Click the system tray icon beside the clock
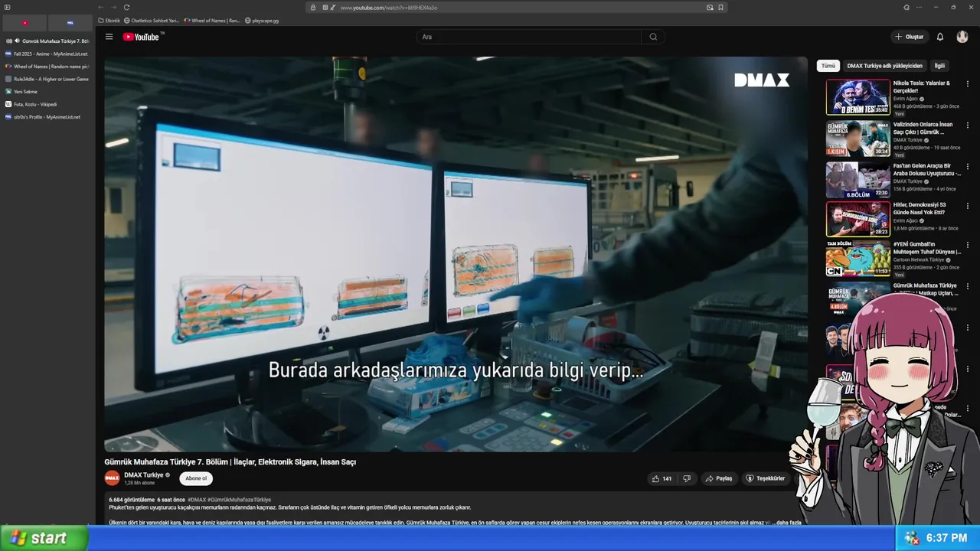Viewport: 980px width, 551px height. pyautogui.click(x=913, y=538)
